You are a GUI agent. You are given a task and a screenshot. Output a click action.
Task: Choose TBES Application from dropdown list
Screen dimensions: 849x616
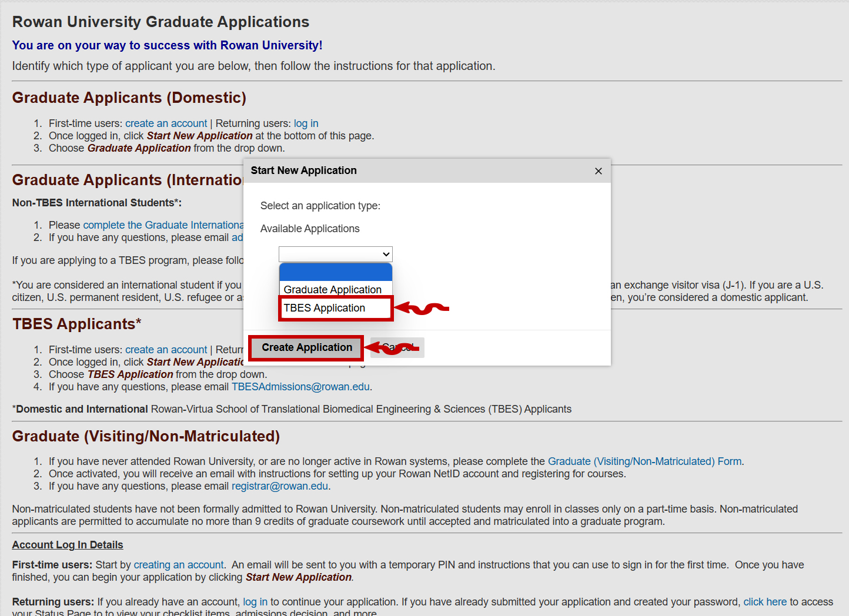(336, 308)
